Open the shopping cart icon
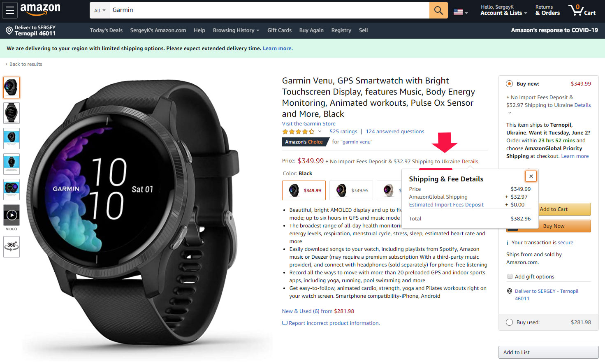605x364 pixels. pos(582,10)
